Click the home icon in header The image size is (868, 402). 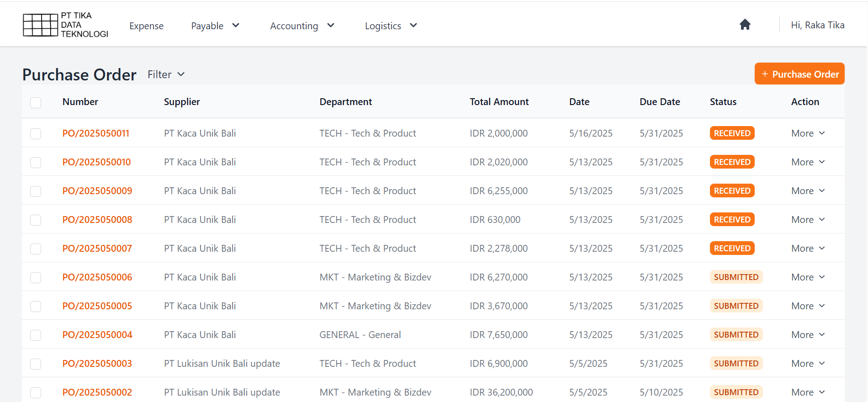click(x=745, y=25)
